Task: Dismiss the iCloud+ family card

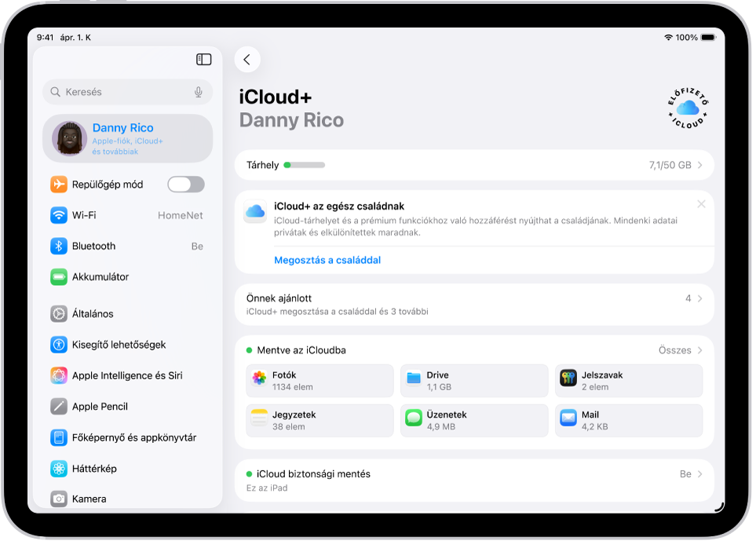Action: coord(701,204)
